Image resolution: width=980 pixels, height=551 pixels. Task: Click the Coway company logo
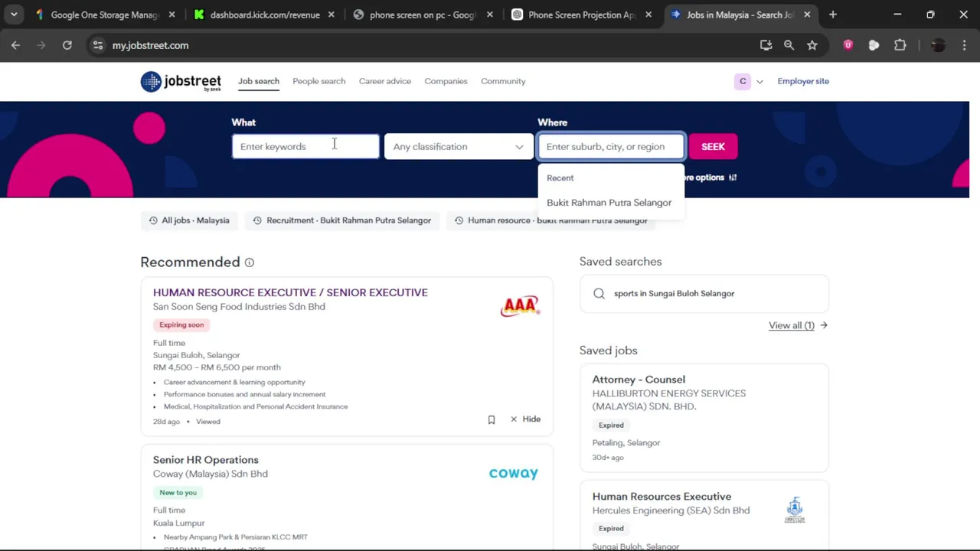(x=513, y=474)
